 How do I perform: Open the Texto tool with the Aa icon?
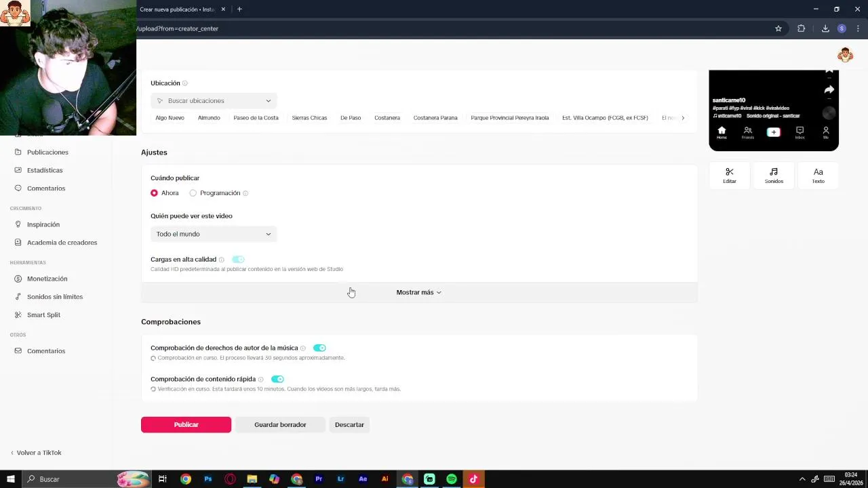tap(818, 175)
